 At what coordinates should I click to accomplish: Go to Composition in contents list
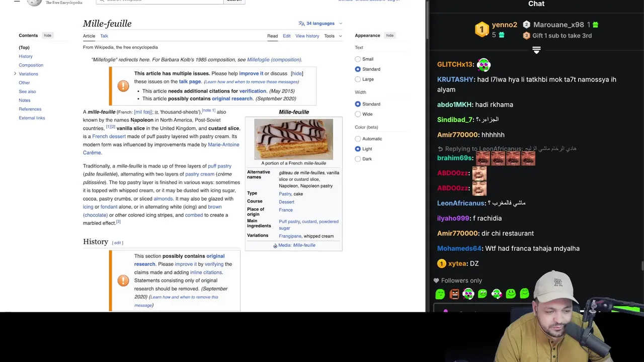click(x=31, y=65)
